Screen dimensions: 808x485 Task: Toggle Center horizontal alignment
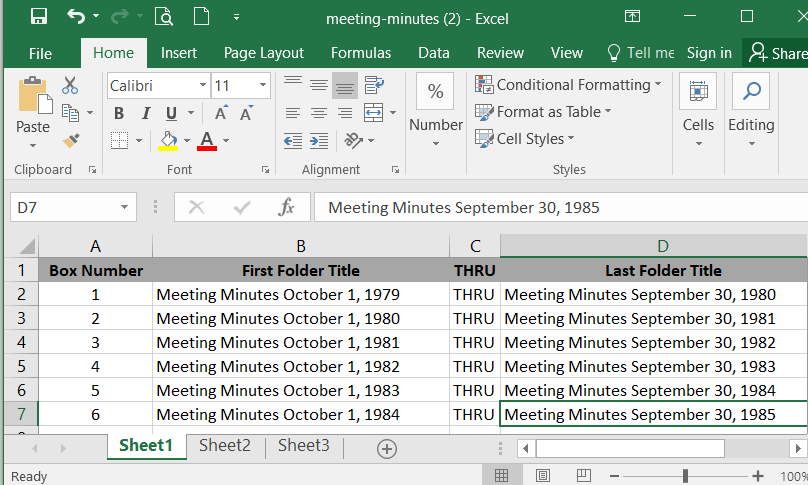(x=318, y=113)
